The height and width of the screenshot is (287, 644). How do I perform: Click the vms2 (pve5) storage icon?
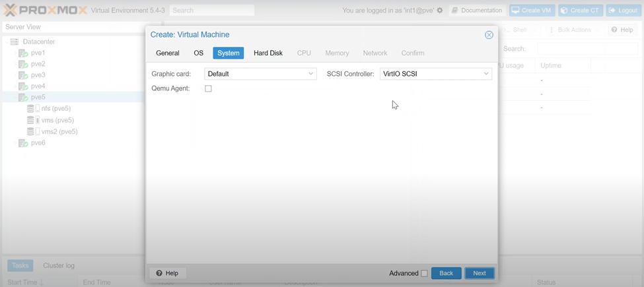33,131
